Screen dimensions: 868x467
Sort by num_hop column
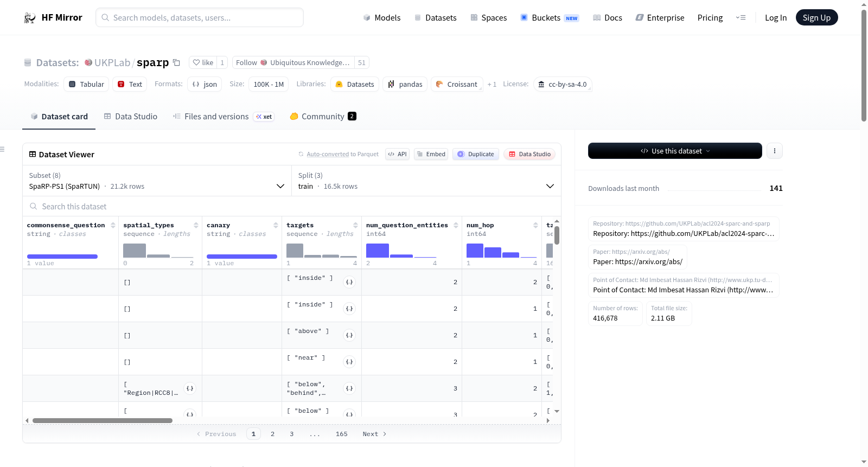coord(535,225)
